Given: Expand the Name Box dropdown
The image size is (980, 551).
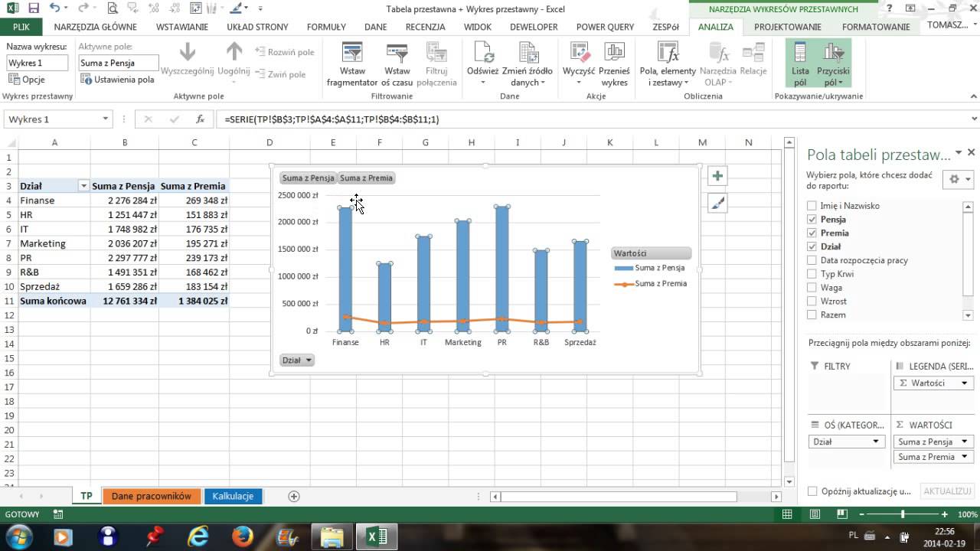Looking at the screenshot, I should point(106,119).
